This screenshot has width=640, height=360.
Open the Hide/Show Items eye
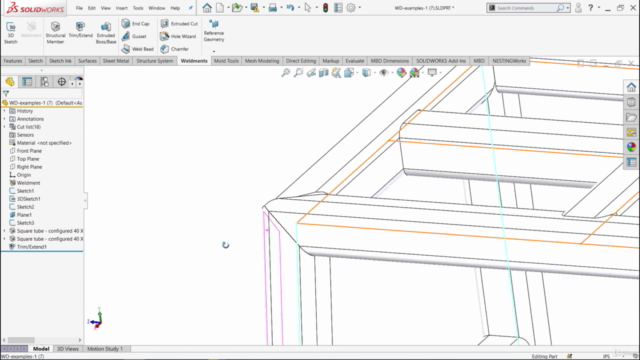click(384, 73)
